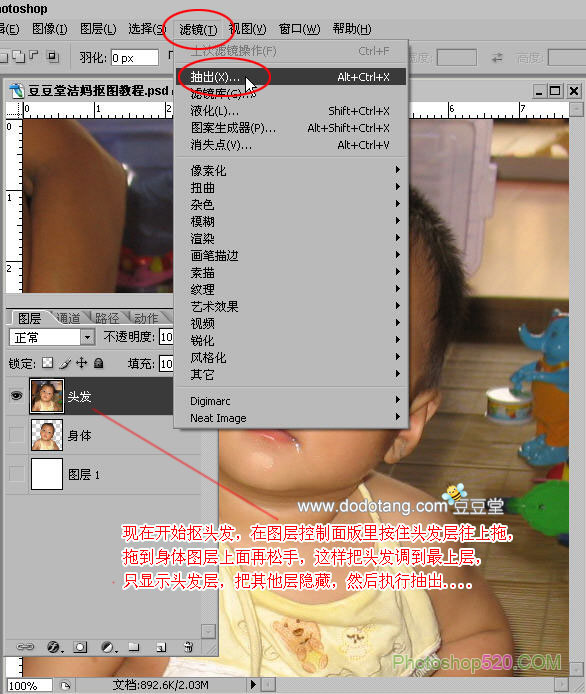Screen dimensions: 586x694
Task: Click the 填充 fill field
Action: tap(166, 364)
